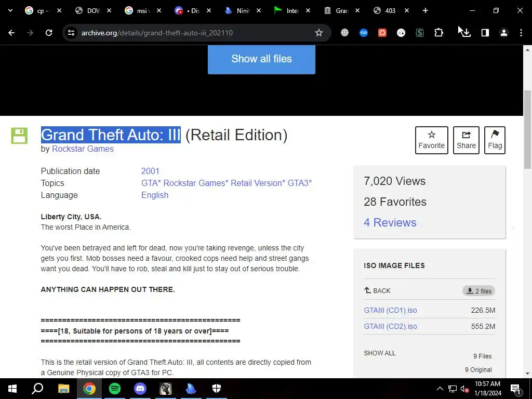Click the red square extension icon
Image resolution: width=532 pixels, height=399 pixels.
coord(382,33)
